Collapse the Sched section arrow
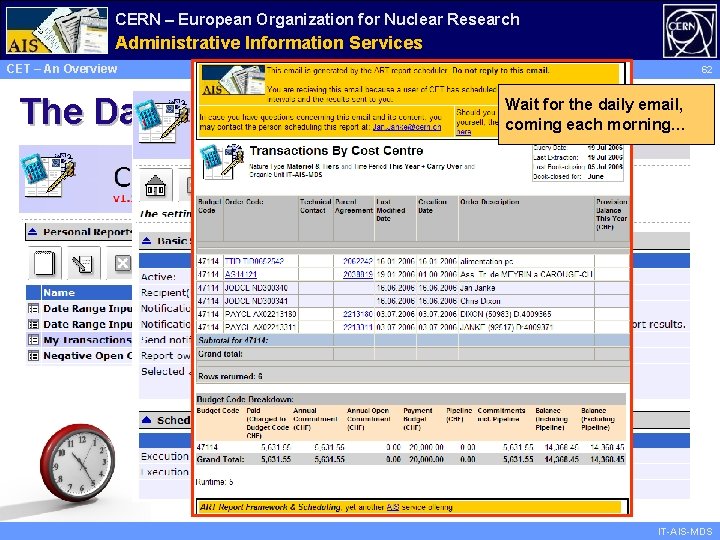720x540 pixels. click(x=146, y=420)
